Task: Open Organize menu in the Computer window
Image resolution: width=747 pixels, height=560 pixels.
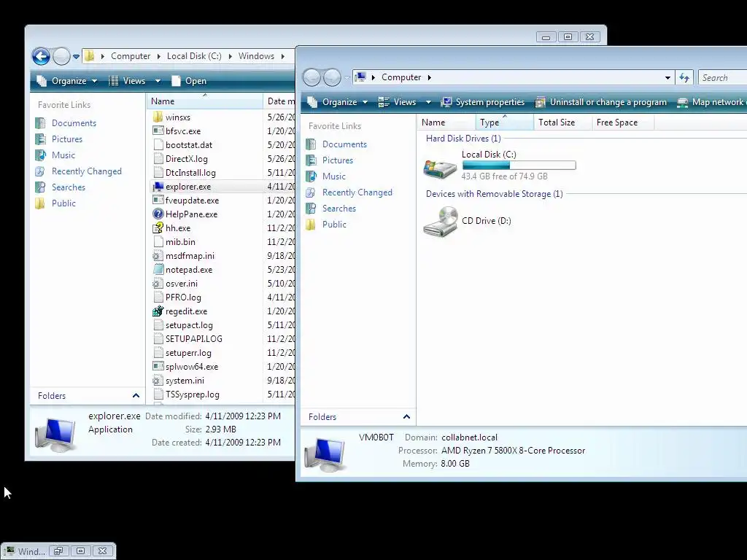Action: coord(338,102)
